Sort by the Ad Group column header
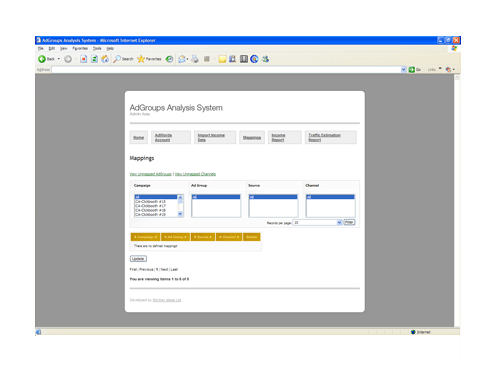 coord(175,237)
